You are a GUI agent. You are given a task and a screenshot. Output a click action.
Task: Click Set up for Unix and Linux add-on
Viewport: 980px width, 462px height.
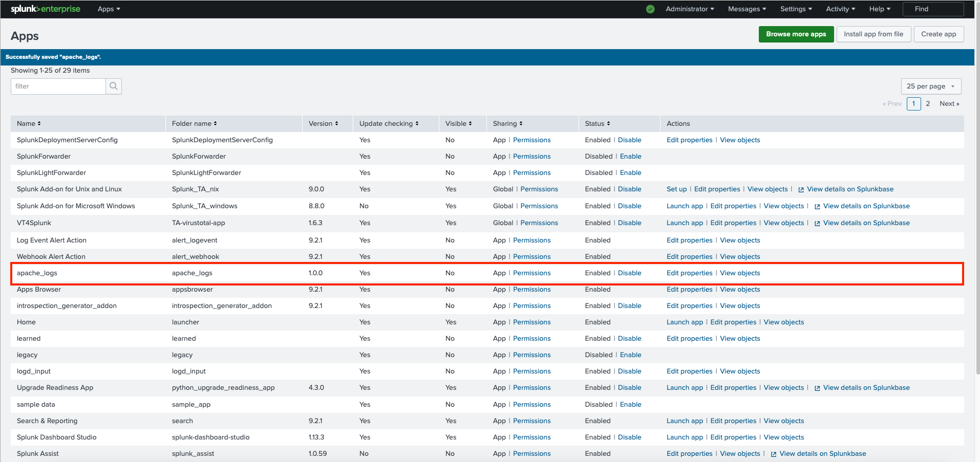[x=676, y=189]
